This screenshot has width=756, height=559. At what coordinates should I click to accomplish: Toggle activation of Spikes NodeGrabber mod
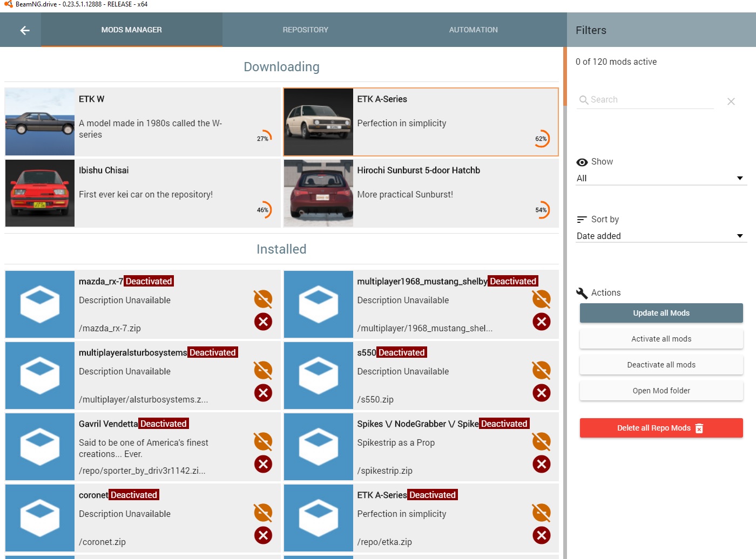542,441
